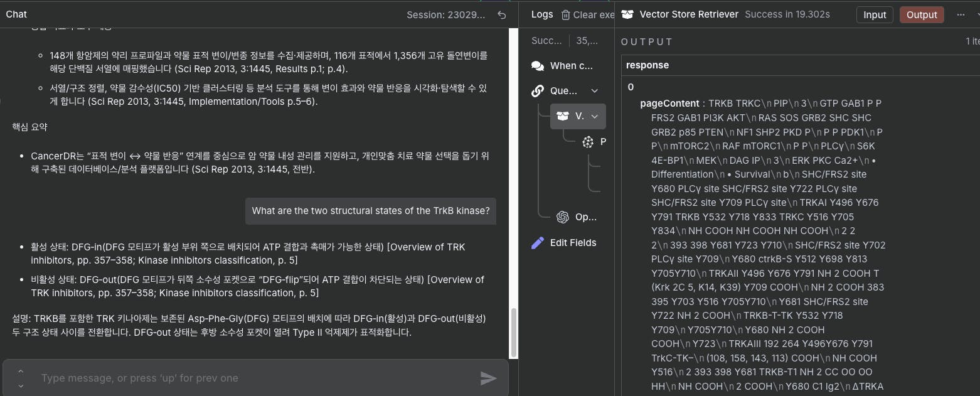The height and width of the screenshot is (396, 980).
Task: Click the '비활성 상태: DFG-out' bullet text
Action: [x=257, y=286]
